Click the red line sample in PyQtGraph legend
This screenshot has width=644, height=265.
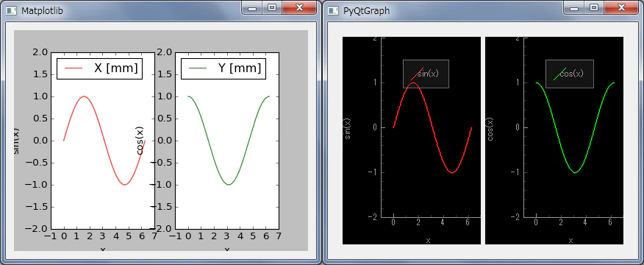[417, 74]
